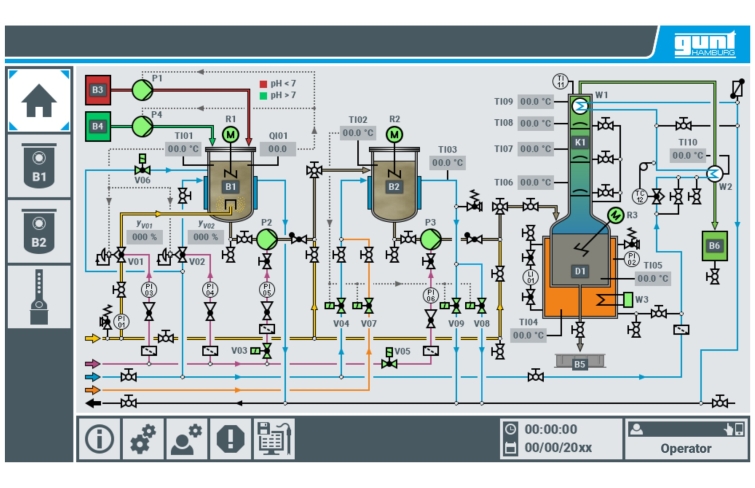Select collection tray B5
The image size is (755, 488).
580,362
